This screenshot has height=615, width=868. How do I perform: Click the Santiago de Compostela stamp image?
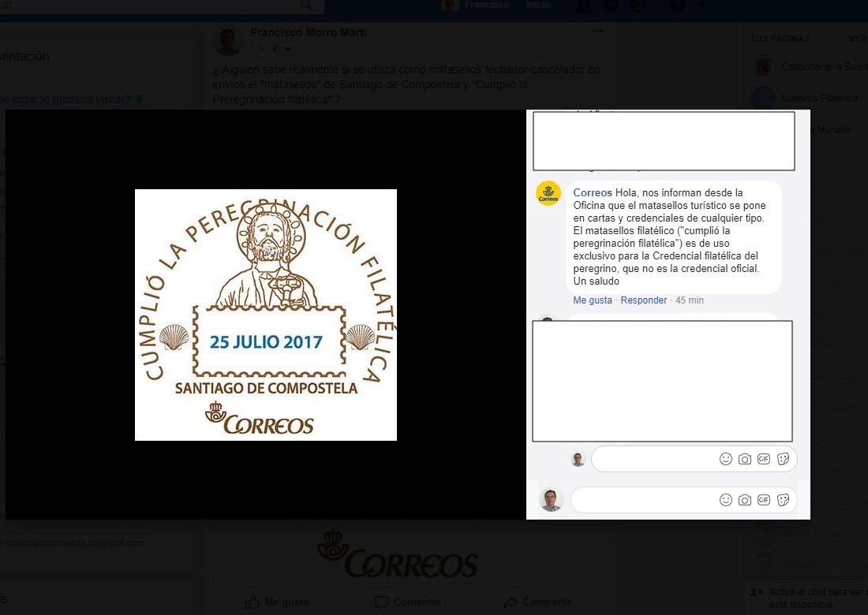[266, 315]
